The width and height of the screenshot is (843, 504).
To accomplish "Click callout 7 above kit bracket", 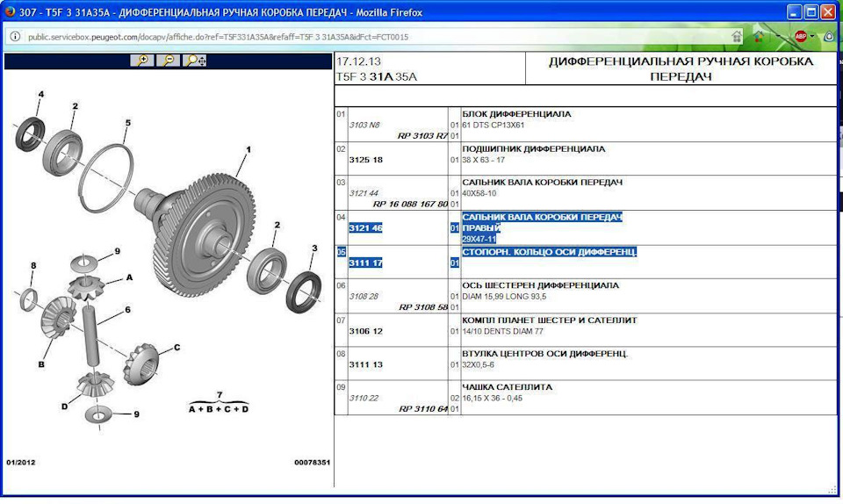I will [x=220, y=394].
